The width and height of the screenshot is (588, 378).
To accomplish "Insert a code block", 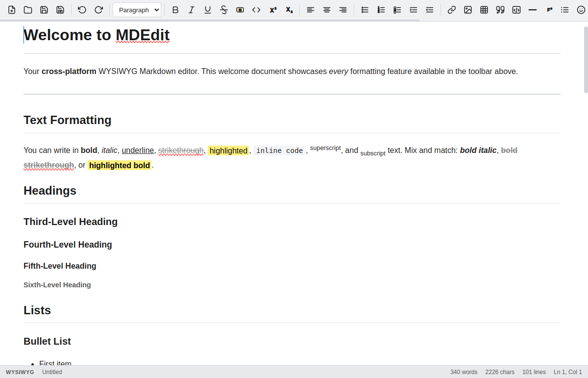I will click(516, 10).
